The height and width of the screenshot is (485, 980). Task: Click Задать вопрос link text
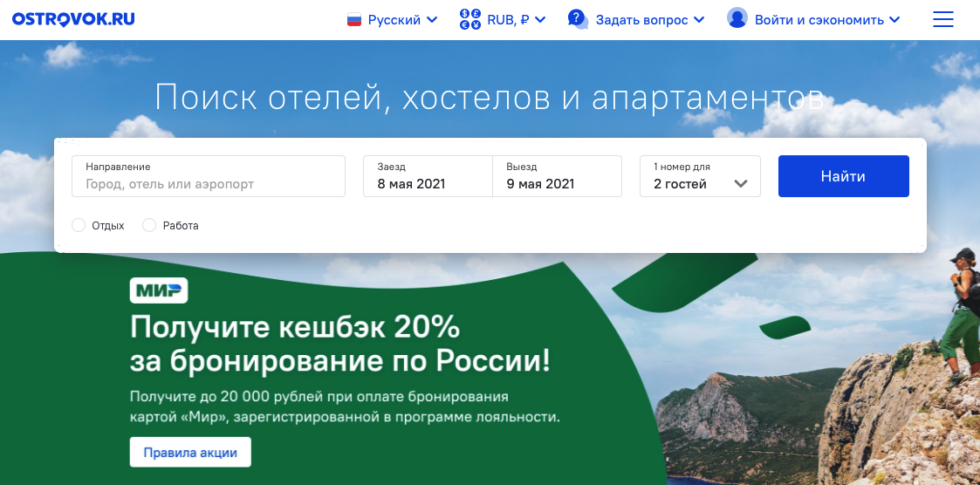(641, 20)
